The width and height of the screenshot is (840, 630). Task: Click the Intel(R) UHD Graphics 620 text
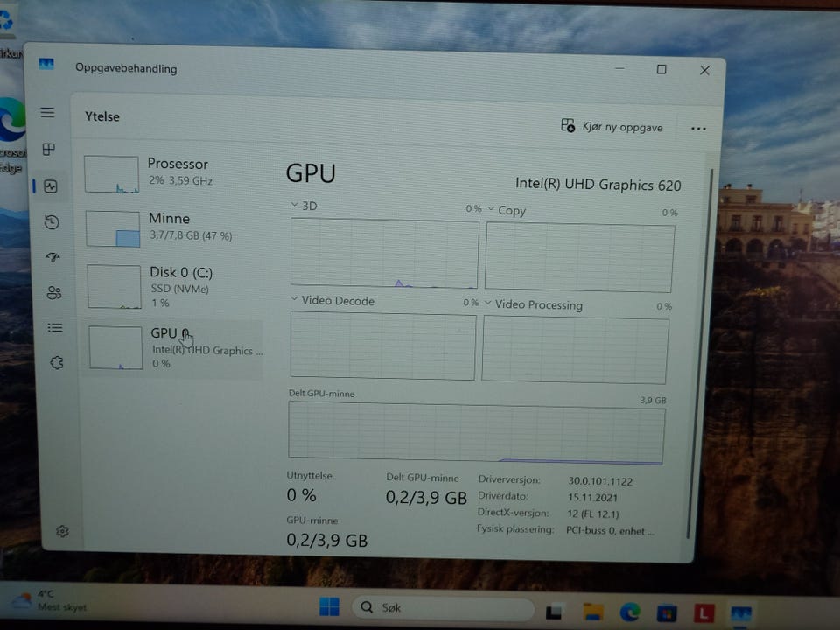(x=598, y=185)
